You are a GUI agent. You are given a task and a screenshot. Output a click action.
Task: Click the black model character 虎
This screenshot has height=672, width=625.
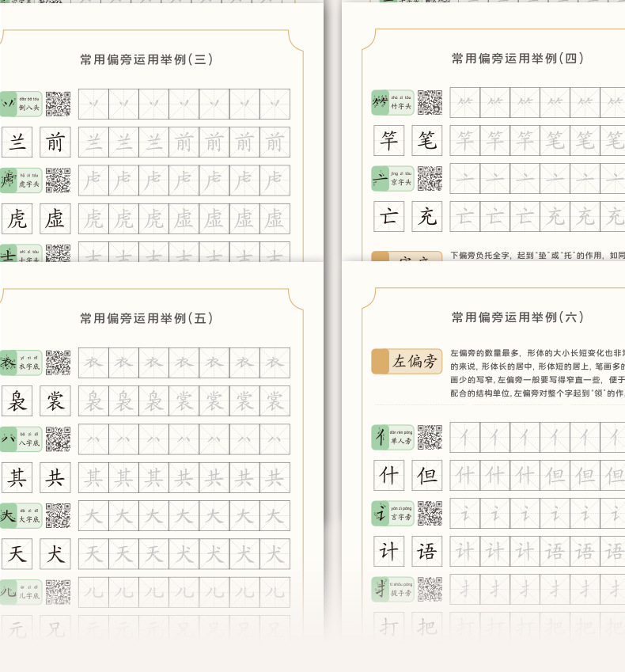[17, 218]
